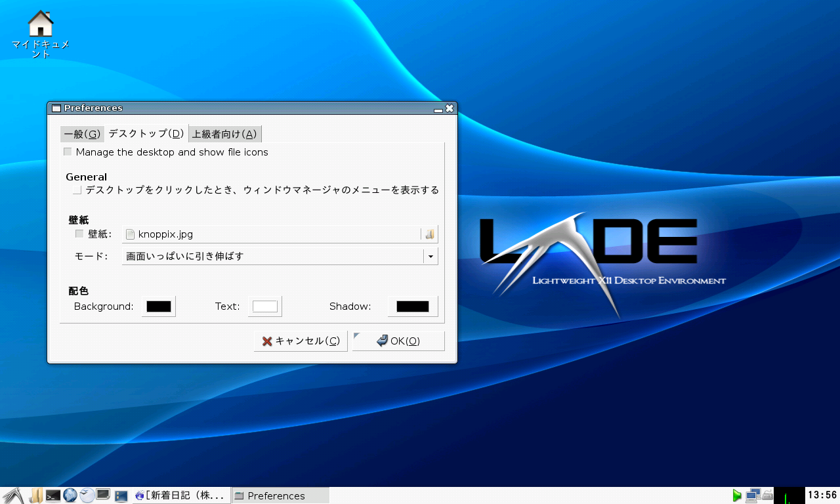Pick the Background color swatch
Screen dimensions: 840x504
[x=159, y=306]
